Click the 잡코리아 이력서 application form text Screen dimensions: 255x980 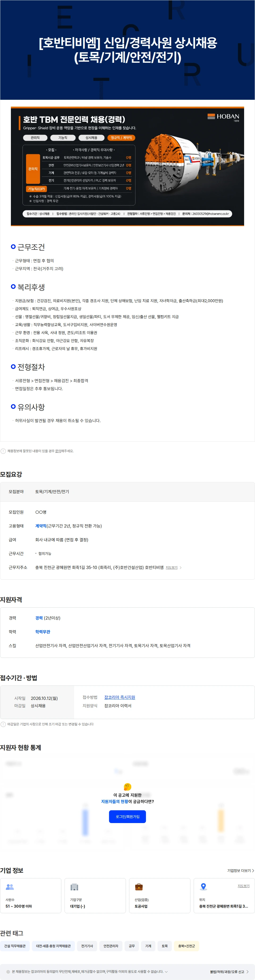118,706
